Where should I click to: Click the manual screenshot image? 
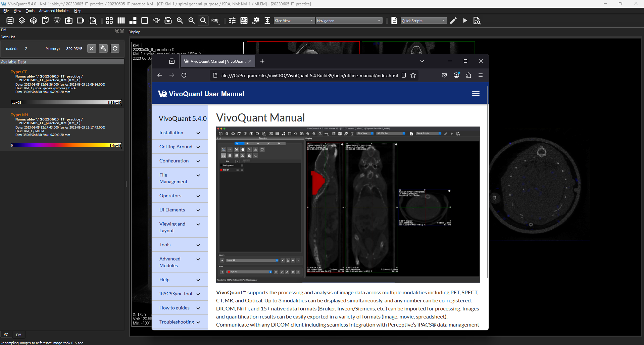pyautogui.click(x=348, y=204)
